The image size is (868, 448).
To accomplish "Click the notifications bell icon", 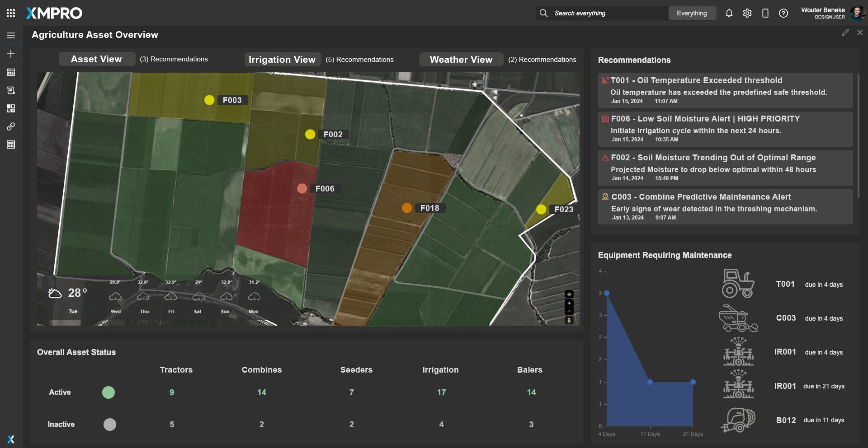I will point(729,13).
